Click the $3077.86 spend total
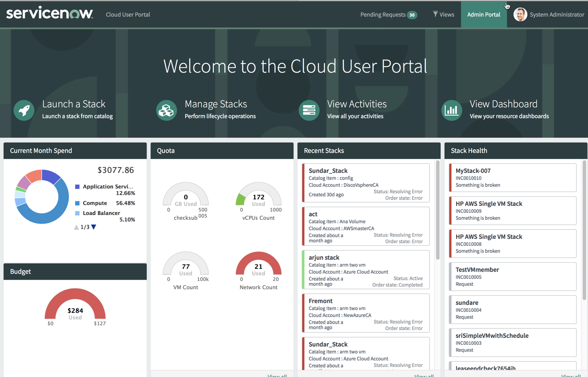This screenshot has width=588, height=377. (115, 170)
